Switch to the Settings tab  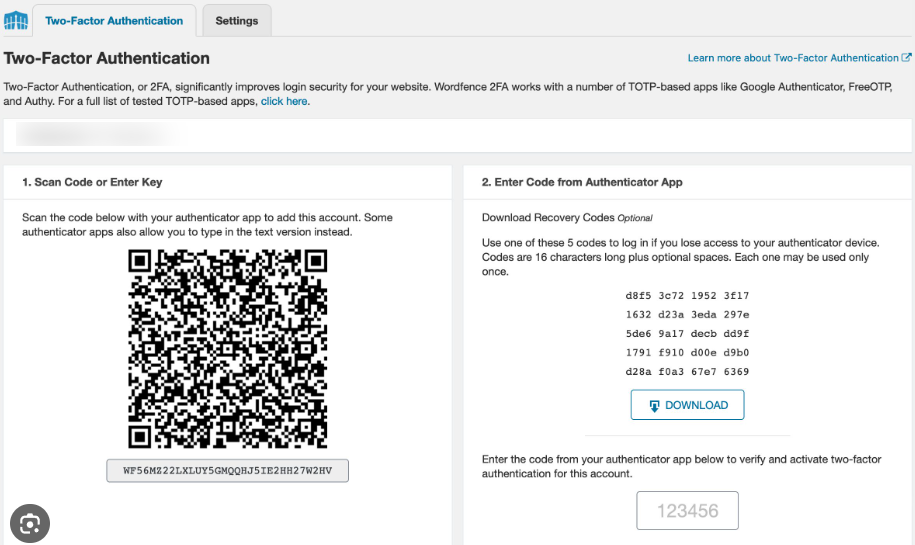(236, 20)
